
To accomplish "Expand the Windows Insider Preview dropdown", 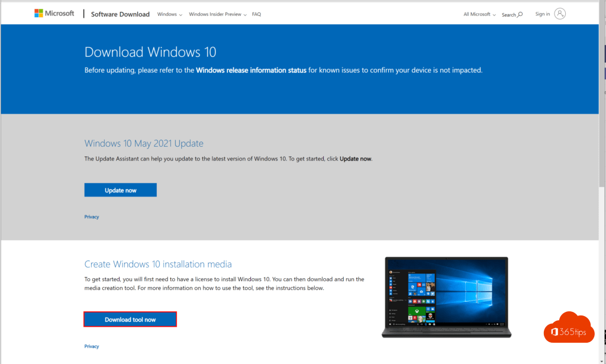I will (217, 14).
